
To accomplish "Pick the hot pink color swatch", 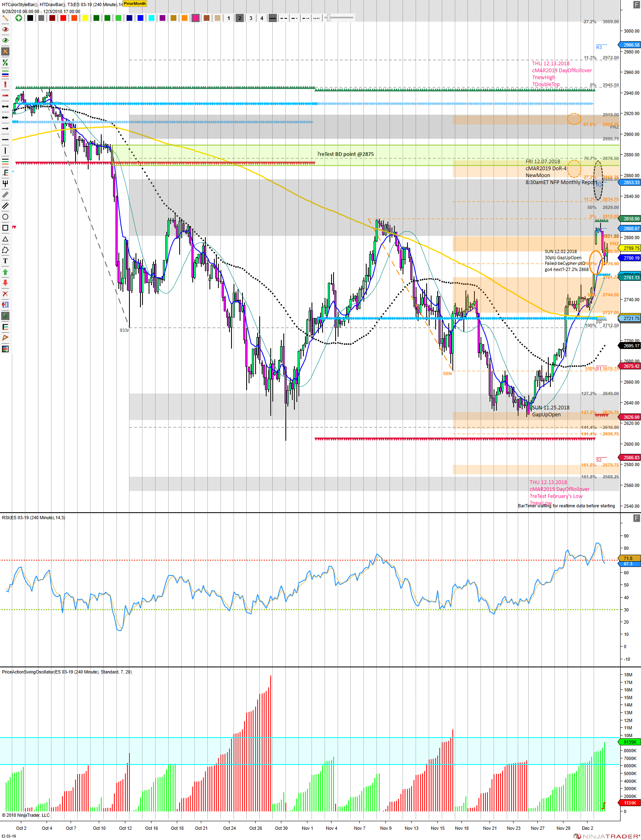I will [x=196, y=18].
